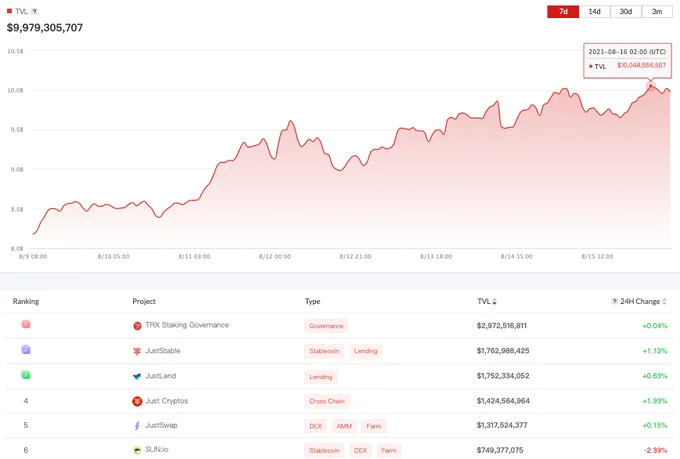Open JustLend project
The height and width of the screenshot is (459, 680).
160,376
